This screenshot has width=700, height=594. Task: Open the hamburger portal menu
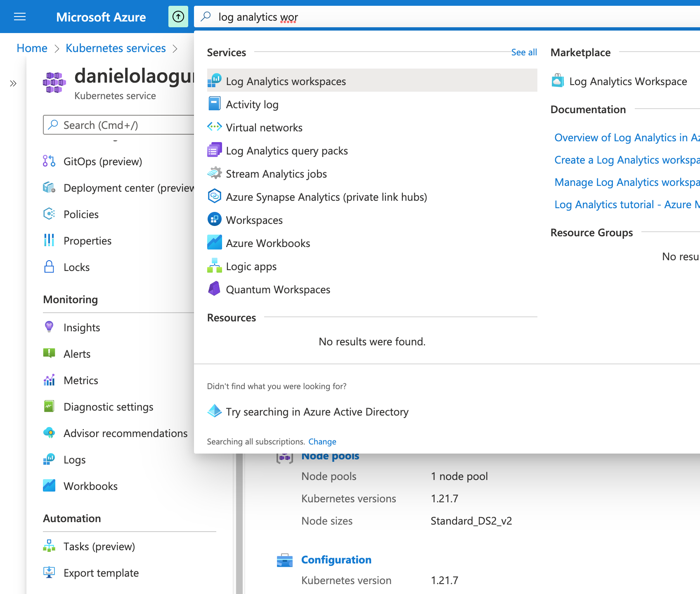(20, 17)
